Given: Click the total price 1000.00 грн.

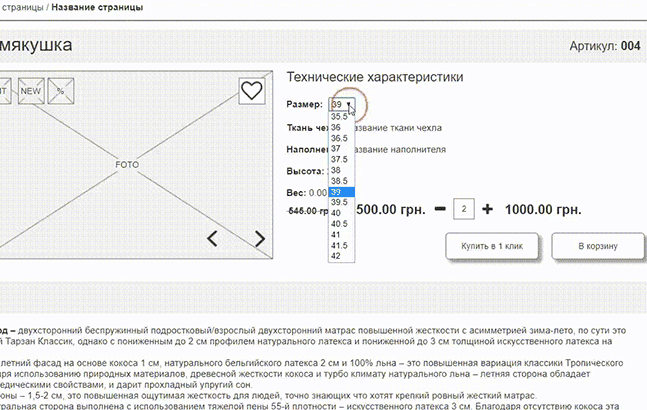Looking at the screenshot, I should click(543, 210).
